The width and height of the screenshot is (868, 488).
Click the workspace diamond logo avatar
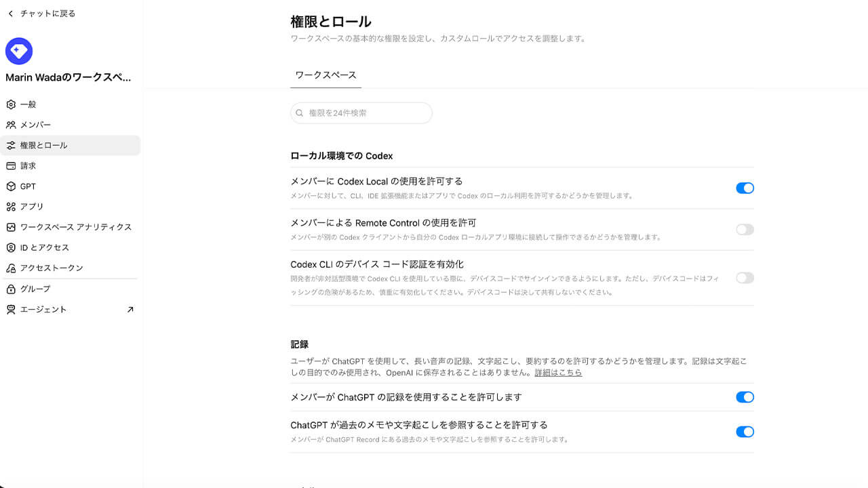click(x=19, y=52)
